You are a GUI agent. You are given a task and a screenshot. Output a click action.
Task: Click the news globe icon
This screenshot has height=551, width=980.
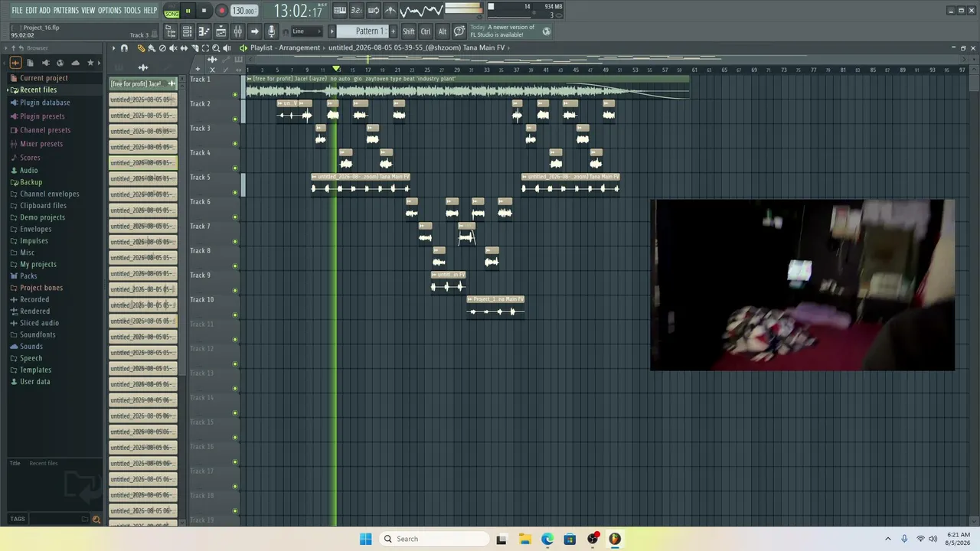(547, 31)
